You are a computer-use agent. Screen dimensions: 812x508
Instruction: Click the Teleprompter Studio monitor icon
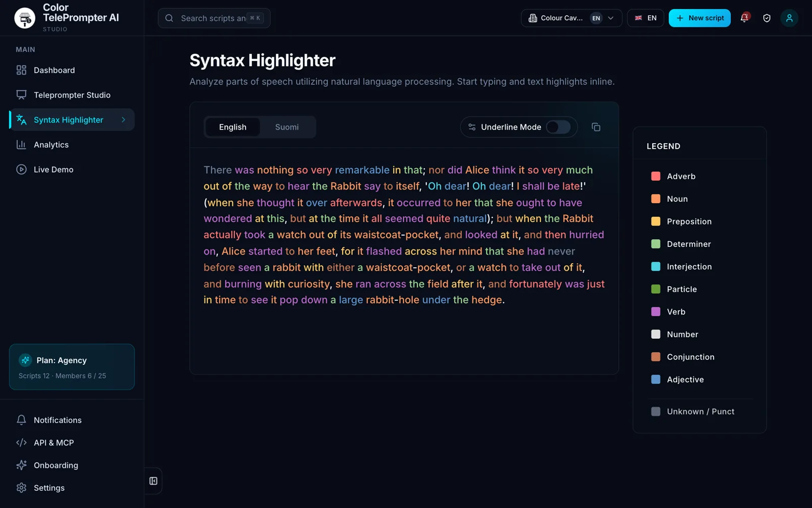(21, 95)
